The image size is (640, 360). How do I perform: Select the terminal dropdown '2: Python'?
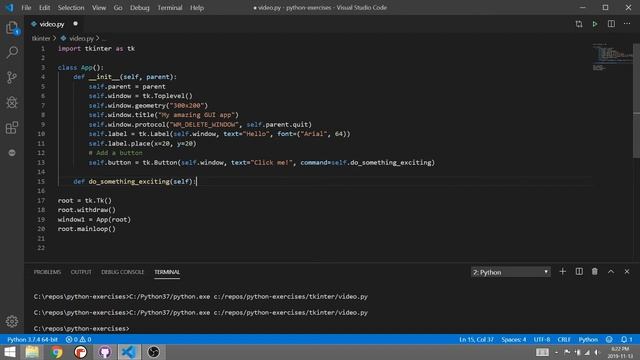coord(510,272)
